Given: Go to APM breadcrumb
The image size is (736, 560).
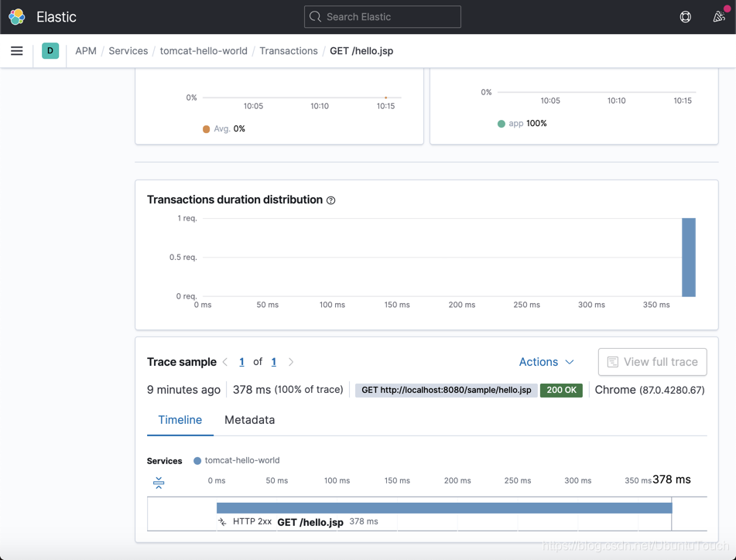Looking at the screenshot, I should (86, 50).
